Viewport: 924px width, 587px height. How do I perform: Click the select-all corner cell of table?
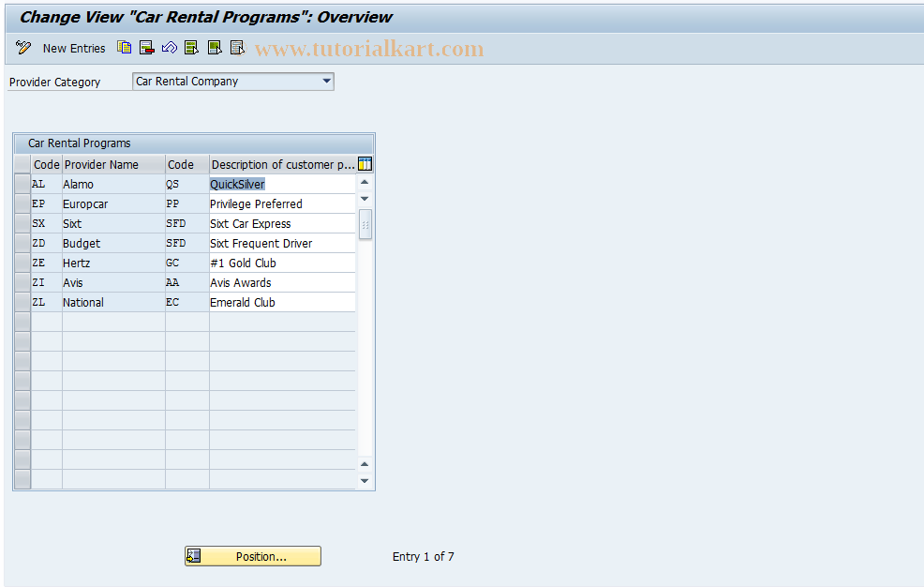22,164
